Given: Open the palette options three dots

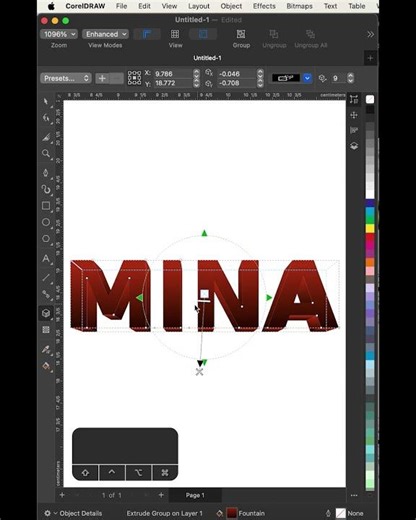Looking at the screenshot, I should (354, 495).
